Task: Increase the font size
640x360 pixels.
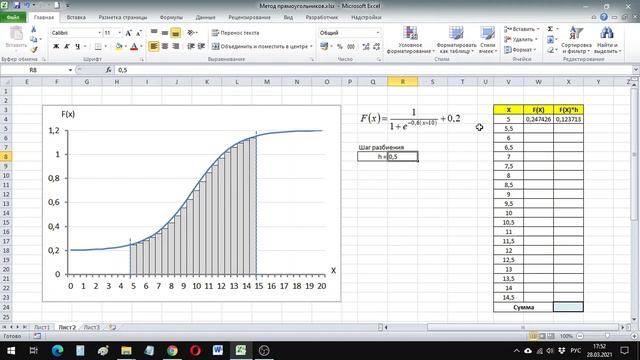Action: click(x=129, y=33)
